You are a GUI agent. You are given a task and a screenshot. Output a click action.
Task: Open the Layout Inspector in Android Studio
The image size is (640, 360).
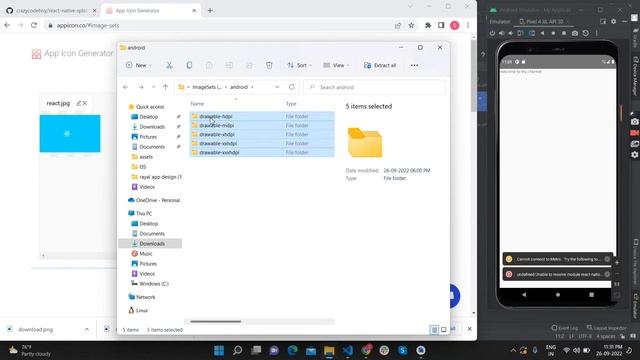pos(607,328)
